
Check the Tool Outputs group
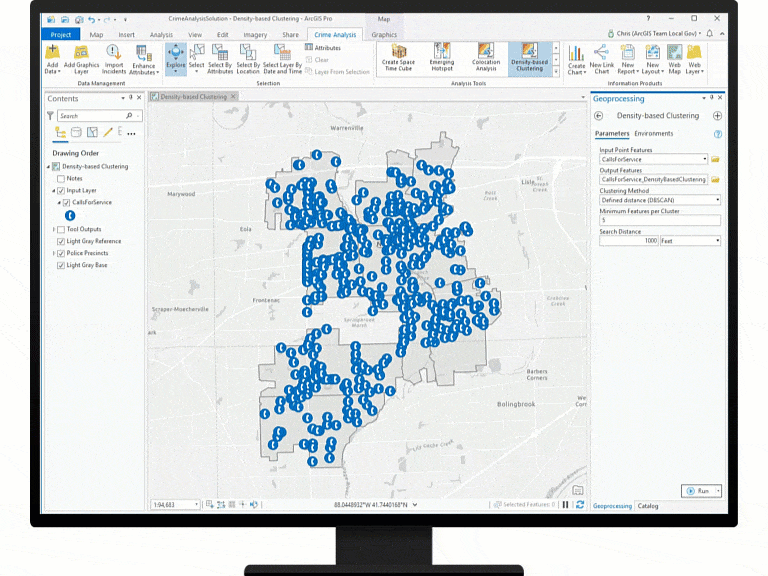(x=61, y=229)
